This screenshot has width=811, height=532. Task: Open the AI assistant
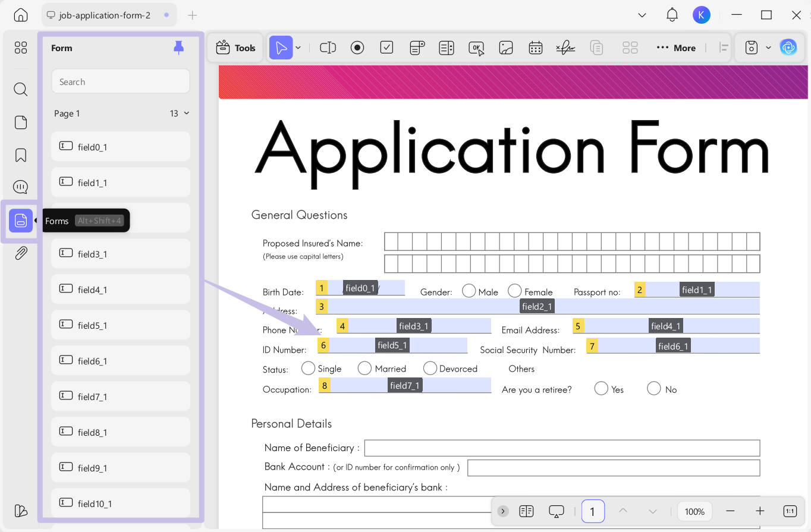[x=789, y=47]
